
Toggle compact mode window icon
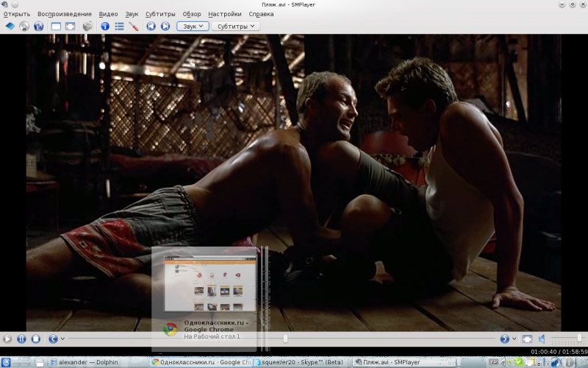tap(56, 26)
